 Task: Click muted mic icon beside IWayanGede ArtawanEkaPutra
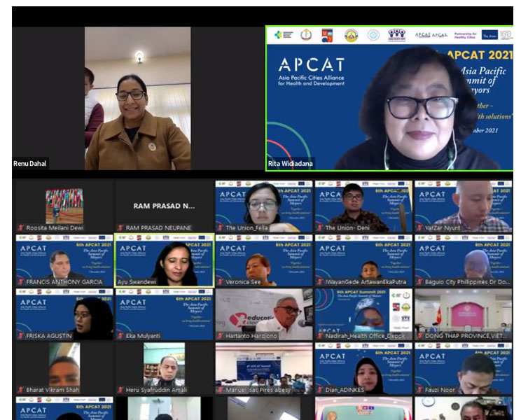coord(319,282)
